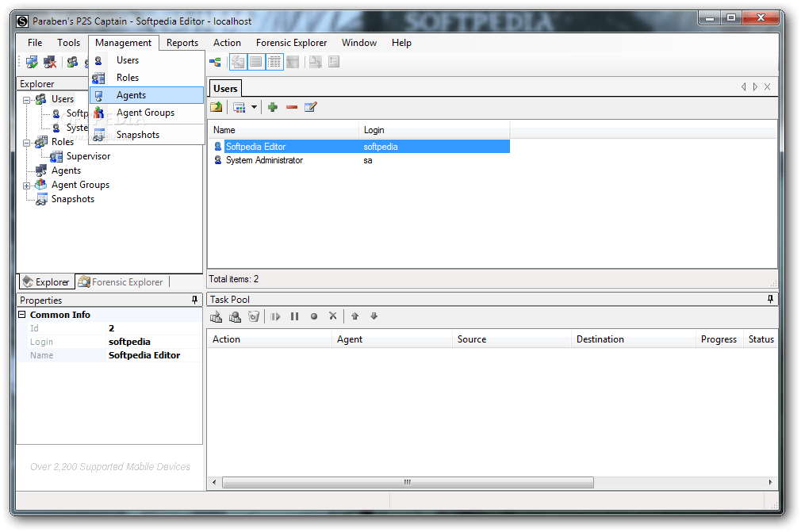Image resolution: width=801 pixels, height=532 pixels.
Task: Click first Task Pool export task icon
Action: click(x=216, y=316)
